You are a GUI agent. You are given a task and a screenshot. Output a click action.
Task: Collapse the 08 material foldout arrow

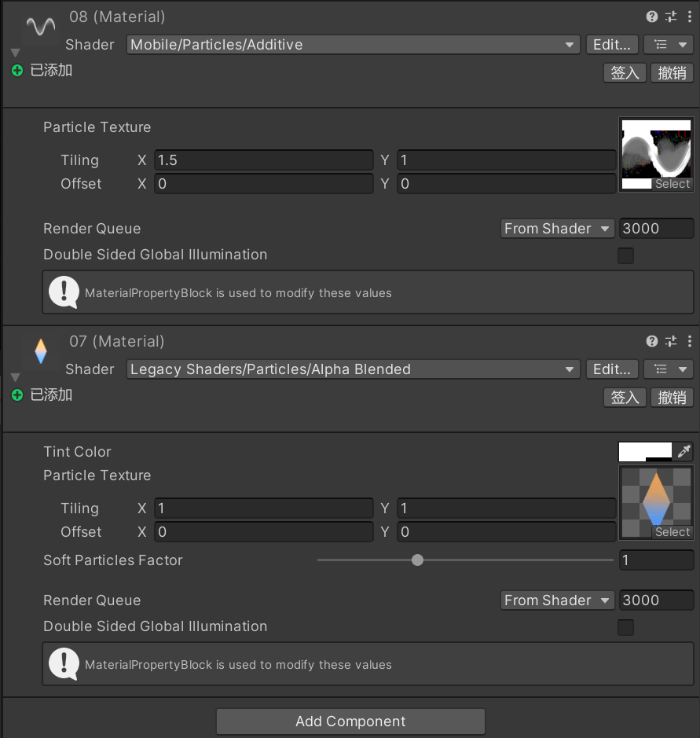point(15,52)
